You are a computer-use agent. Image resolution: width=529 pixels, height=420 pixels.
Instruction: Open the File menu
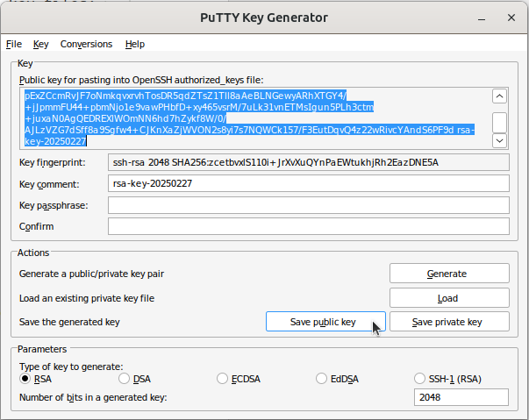[14, 44]
